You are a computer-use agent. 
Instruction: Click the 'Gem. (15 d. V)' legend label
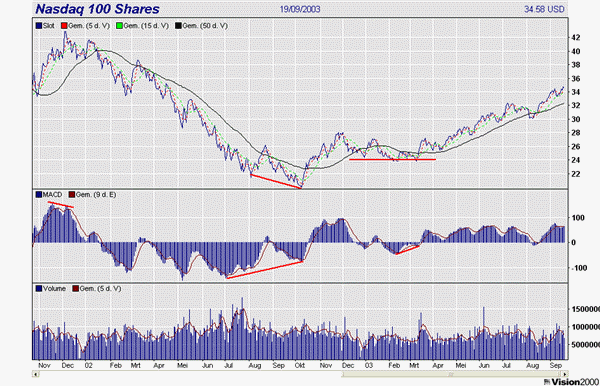(146, 26)
